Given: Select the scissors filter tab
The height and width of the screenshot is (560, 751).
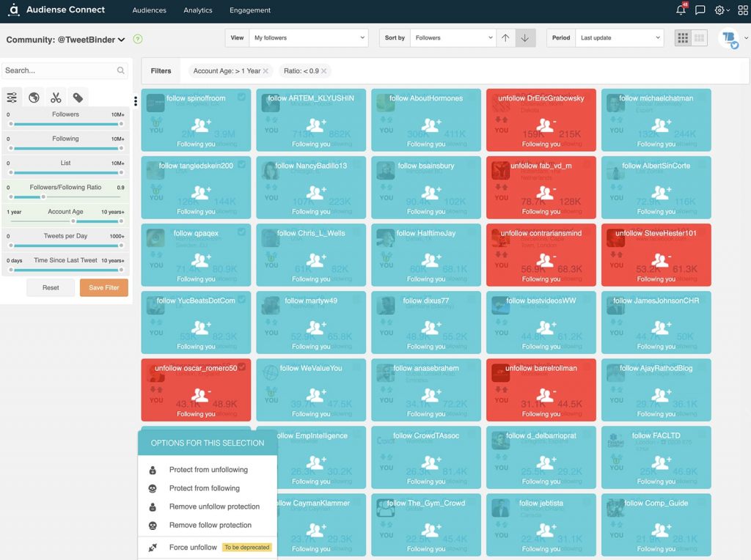Looking at the screenshot, I should 56,97.
